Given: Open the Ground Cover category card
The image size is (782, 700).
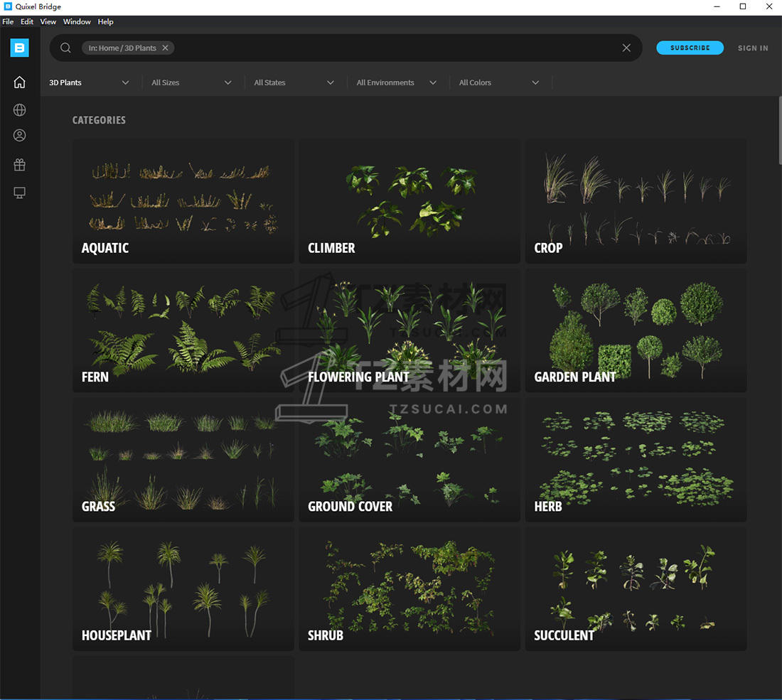Looking at the screenshot, I should coord(409,460).
